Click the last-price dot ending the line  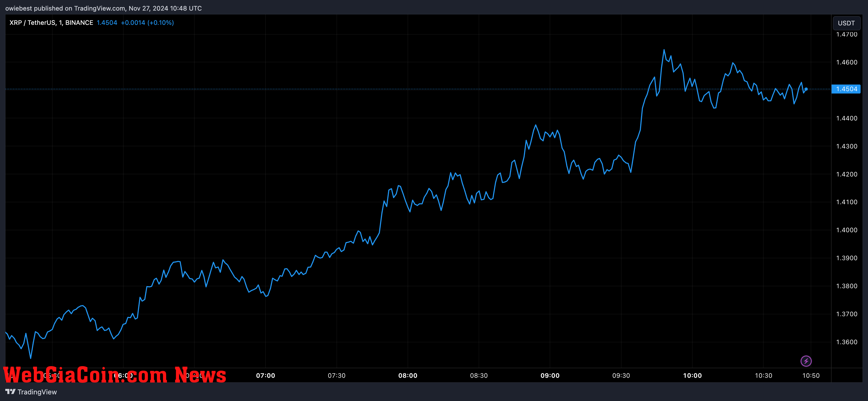806,89
